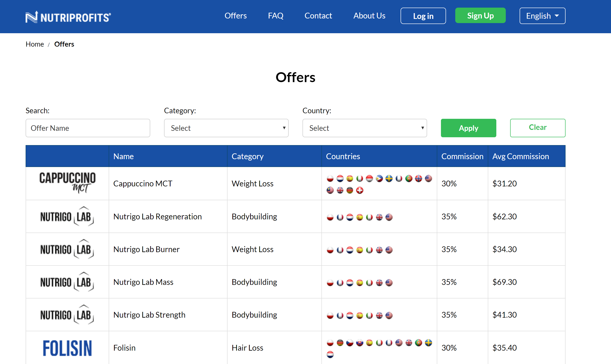Click the German flag in Cappuccino MCT row
The image size is (611, 364).
[350, 190]
